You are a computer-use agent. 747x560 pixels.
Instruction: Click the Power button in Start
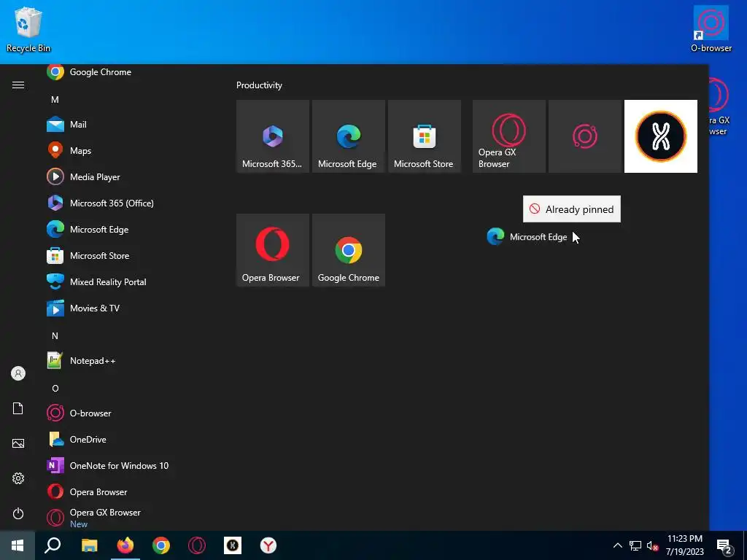[x=18, y=513]
